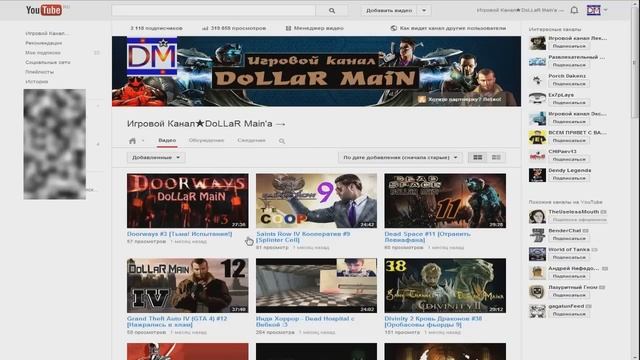The height and width of the screenshot is (360, 640).
Task: Expand the account menu arrow beside avatar
Action: (605, 10)
